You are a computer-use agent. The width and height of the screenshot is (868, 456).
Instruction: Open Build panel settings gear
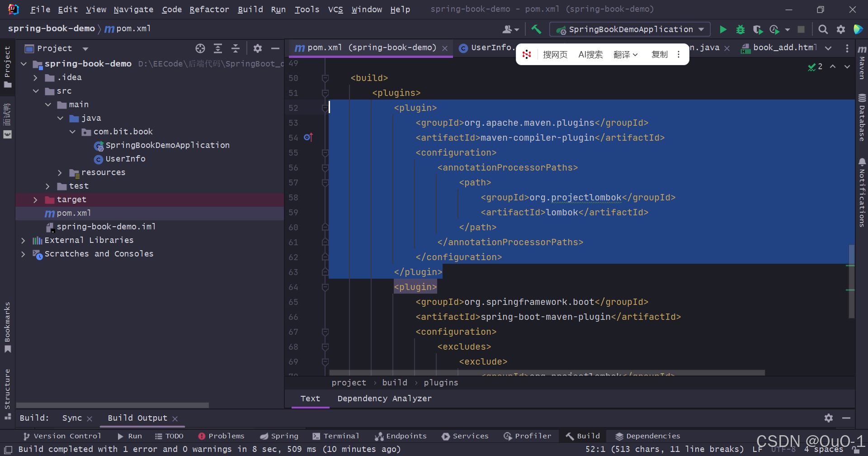pyautogui.click(x=829, y=418)
